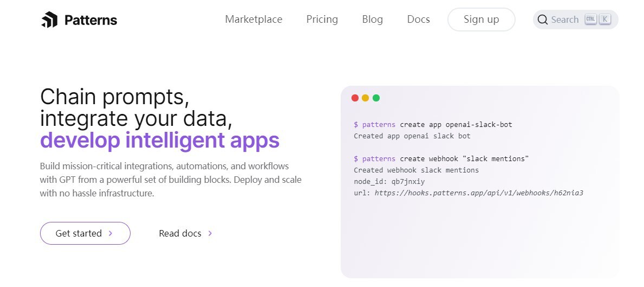Click the purple "develop intelligent apps" headline
This screenshot has height=287, width=644.
tap(160, 140)
